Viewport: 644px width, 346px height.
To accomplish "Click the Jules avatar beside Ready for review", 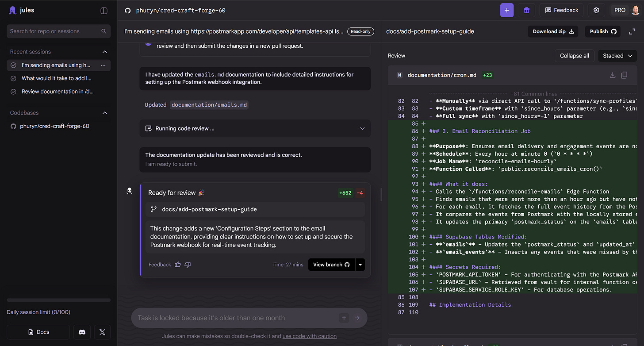I will pyautogui.click(x=130, y=191).
